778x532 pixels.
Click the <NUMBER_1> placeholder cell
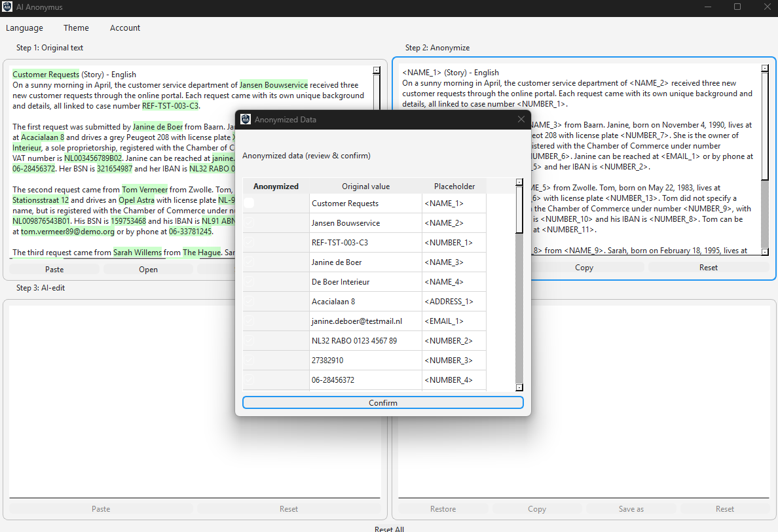pyautogui.click(x=454, y=243)
